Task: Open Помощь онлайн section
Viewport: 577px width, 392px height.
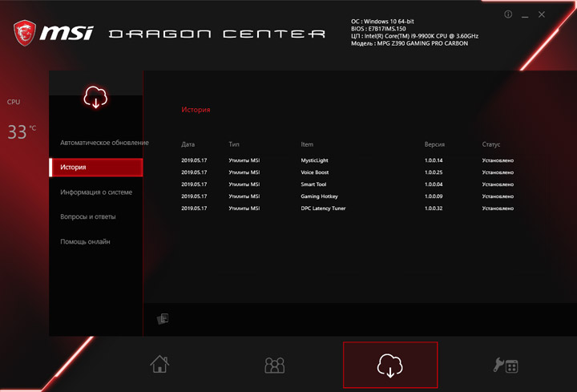Action: (85, 241)
